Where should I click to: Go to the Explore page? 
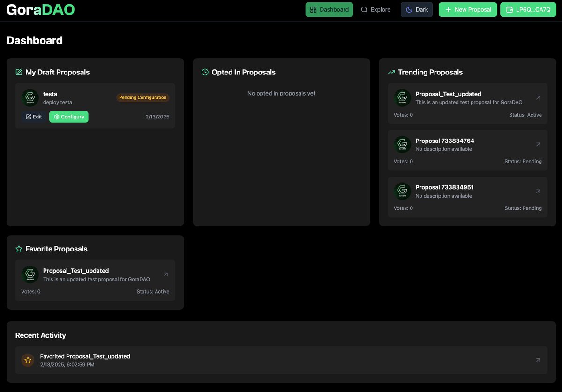click(x=375, y=10)
